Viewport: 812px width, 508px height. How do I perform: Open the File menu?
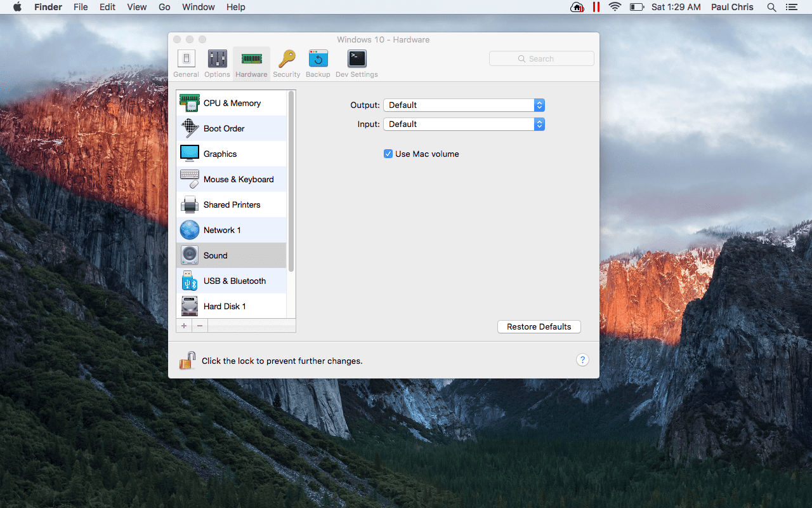click(81, 7)
